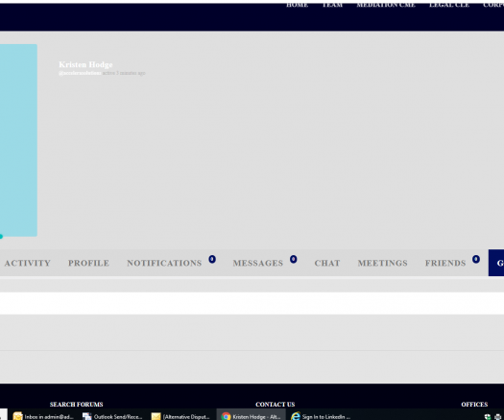Click the online status dot on avatar

(x=1, y=237)
